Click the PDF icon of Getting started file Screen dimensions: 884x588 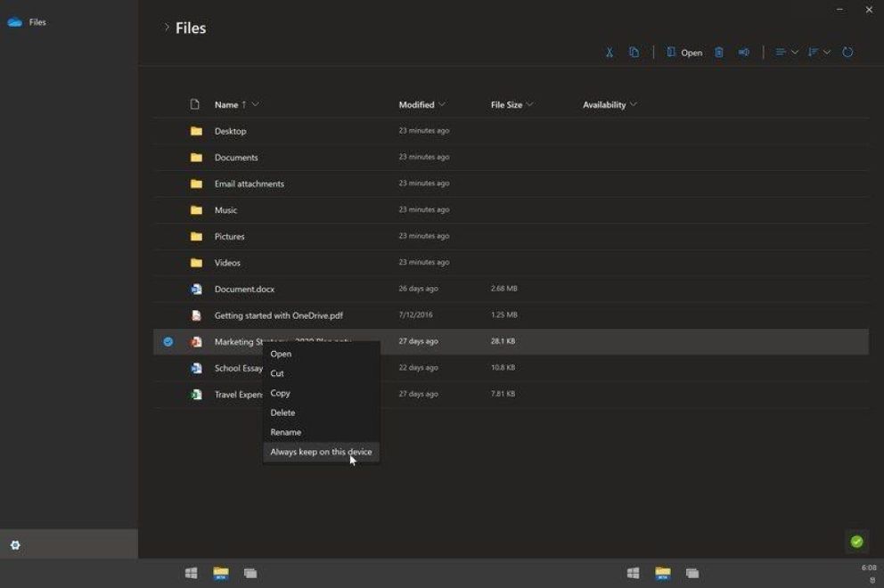[x=196, y=315]
